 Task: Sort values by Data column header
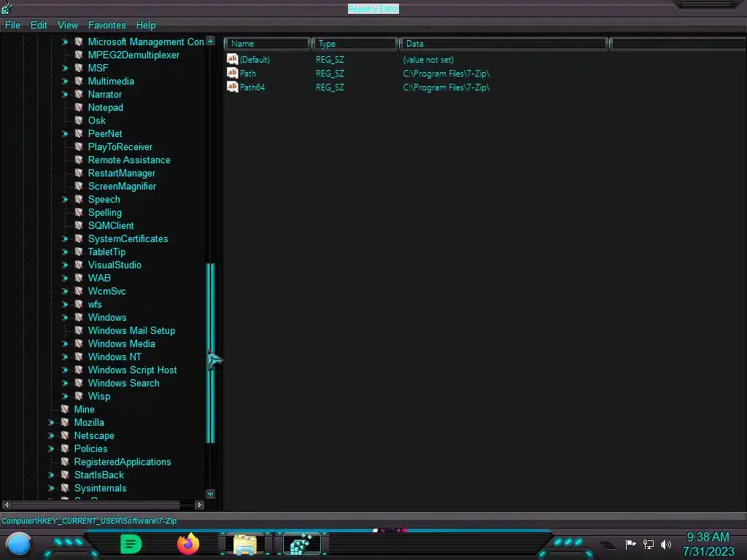[x=503, y=44]
